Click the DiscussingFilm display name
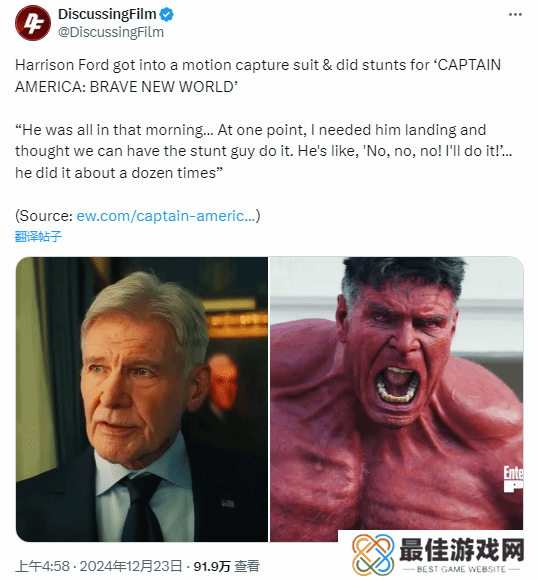Image resolution: width=538 pixels, height=580 pixels. 107,14
